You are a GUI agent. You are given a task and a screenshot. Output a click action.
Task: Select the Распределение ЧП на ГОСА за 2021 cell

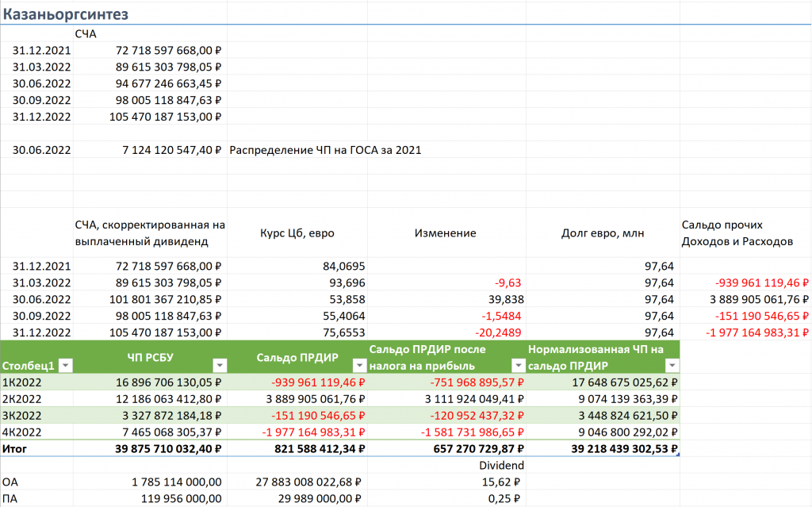point(325,150)
